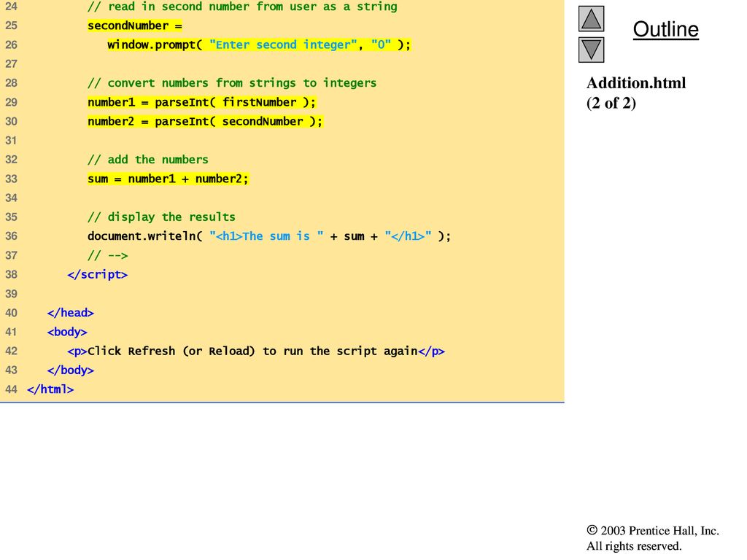The image size is (747, 560).
Task: Click line number 31
Action: (x=11, y=141)
